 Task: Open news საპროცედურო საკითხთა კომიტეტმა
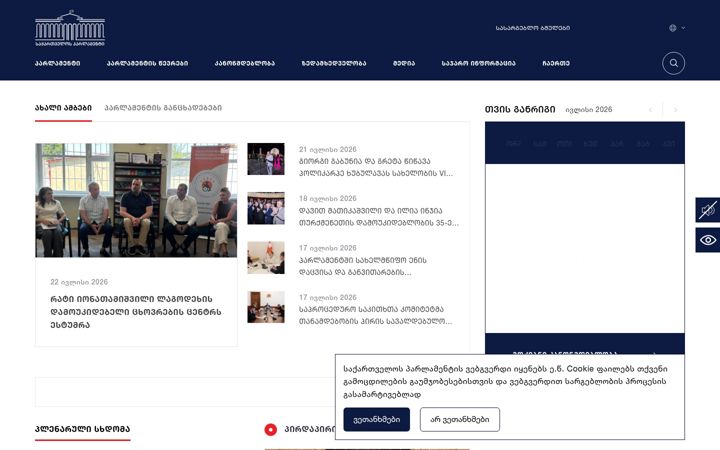(376, 315)
